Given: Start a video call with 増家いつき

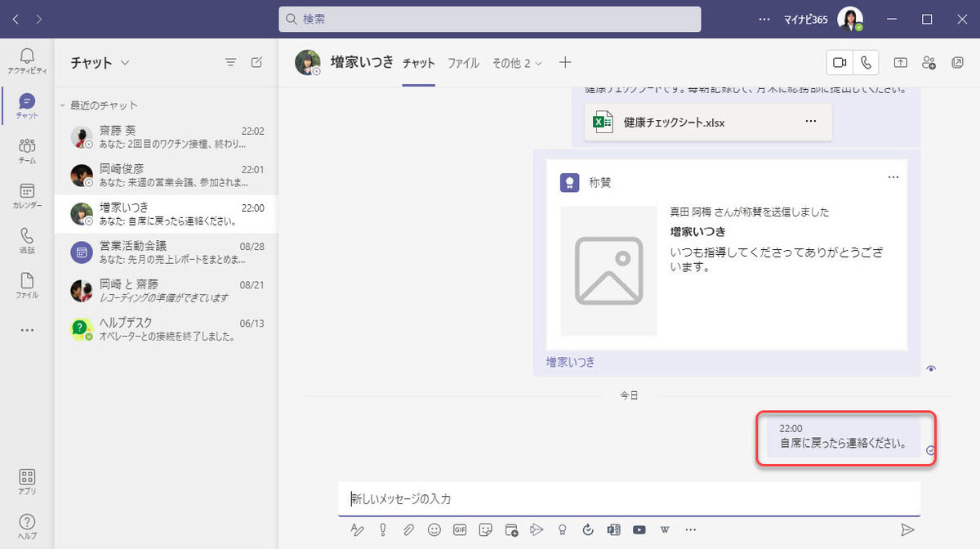Looking at the screenshot, I should (x=840, y=62).
